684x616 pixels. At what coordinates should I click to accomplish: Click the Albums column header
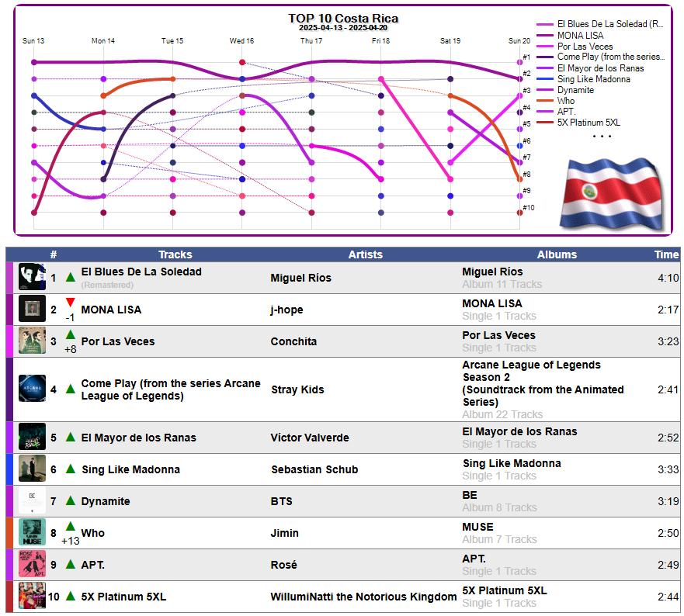(x=557, y=254)
